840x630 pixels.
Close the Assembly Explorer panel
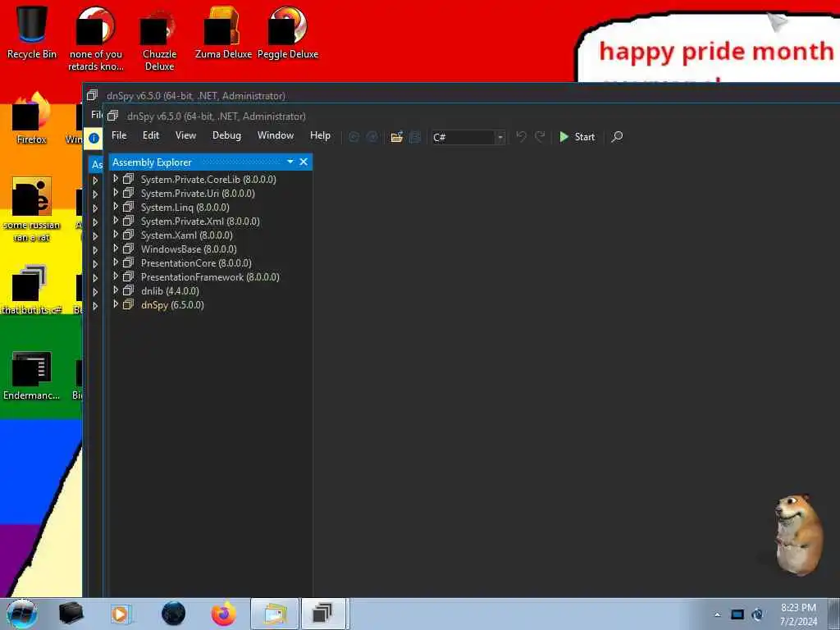pyautogui.click(x=304, y=162)
